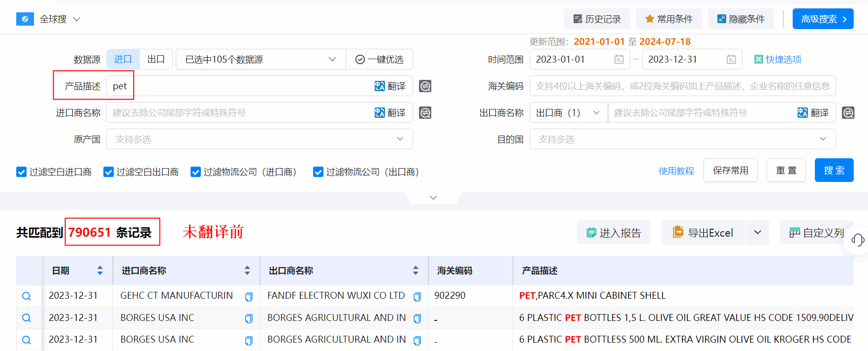Copy importer name GEHC CT MANUFACTURIN

pos(249,297)
